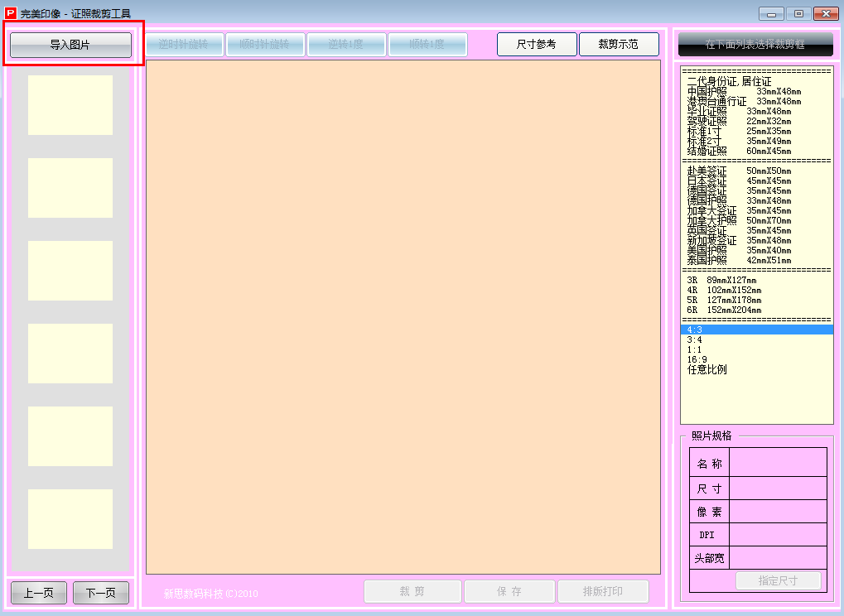
Task: Click the 保存 save button
Action: [509, 591]
